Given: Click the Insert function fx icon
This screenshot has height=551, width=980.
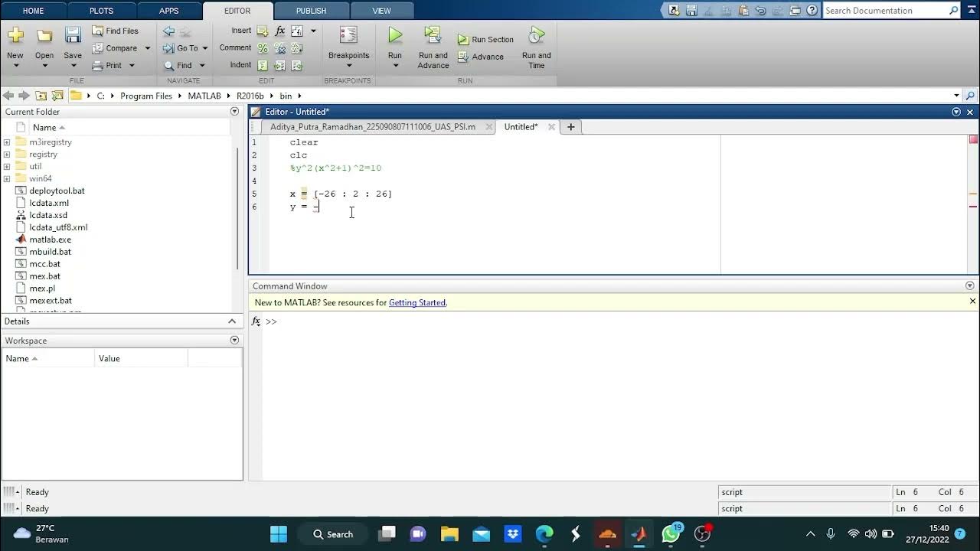Looking at the screenshot, I should [279, 31].
